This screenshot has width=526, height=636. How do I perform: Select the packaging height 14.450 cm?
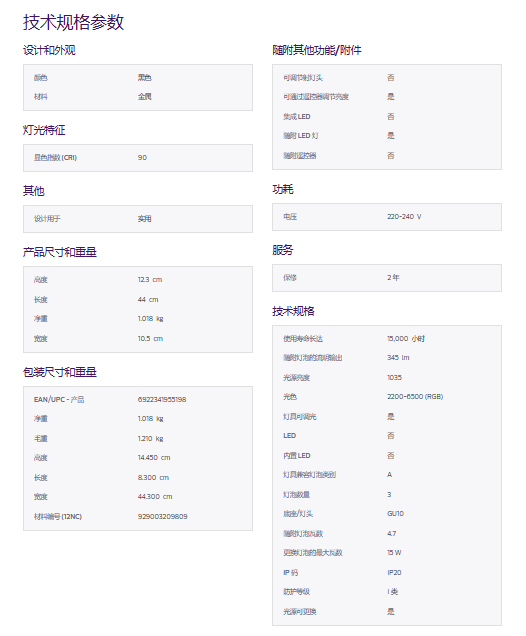[x=154, y=458]
